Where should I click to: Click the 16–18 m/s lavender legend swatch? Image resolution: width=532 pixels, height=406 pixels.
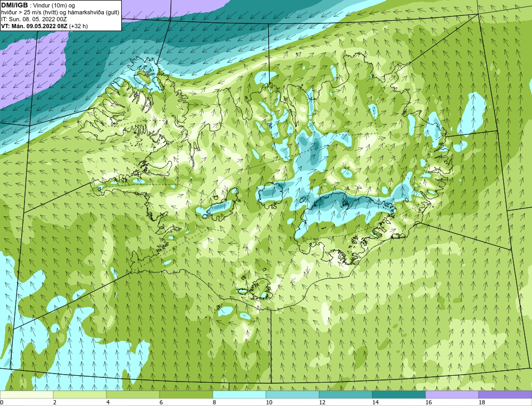click(452, 394)
